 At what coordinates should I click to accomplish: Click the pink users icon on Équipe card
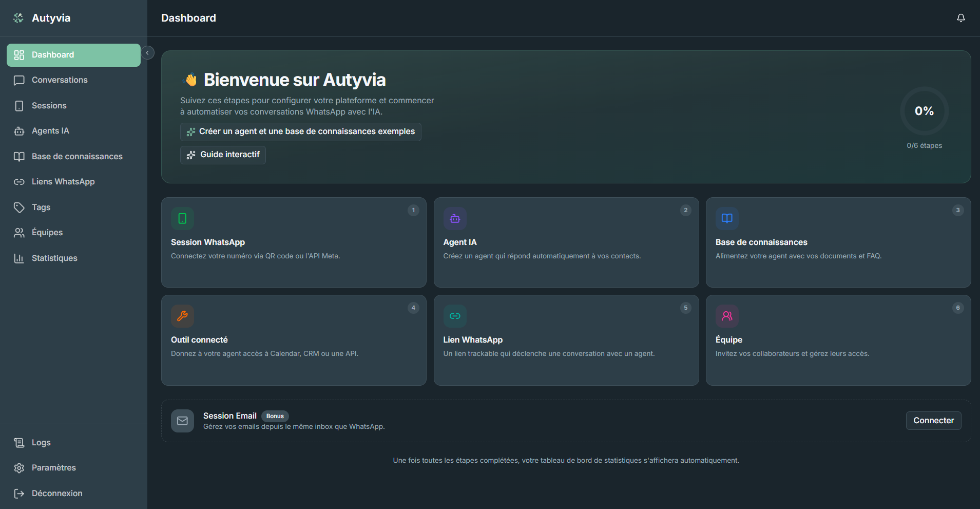coord(727,316)
